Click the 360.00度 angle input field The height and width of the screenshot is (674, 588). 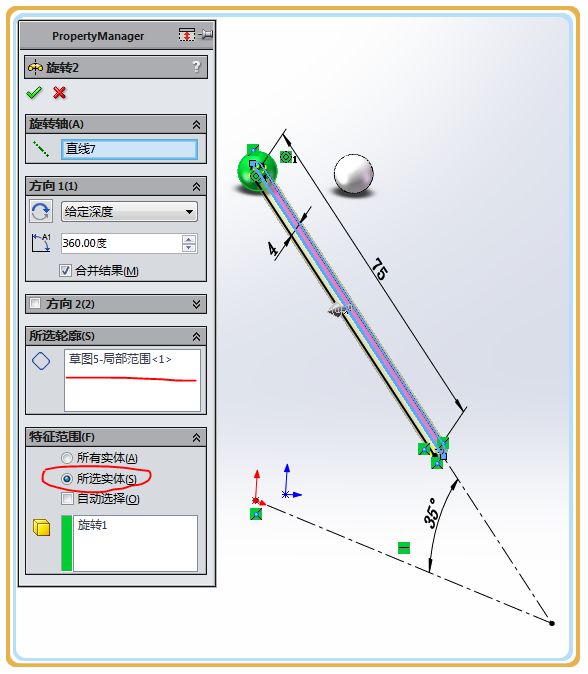[122, 243]
